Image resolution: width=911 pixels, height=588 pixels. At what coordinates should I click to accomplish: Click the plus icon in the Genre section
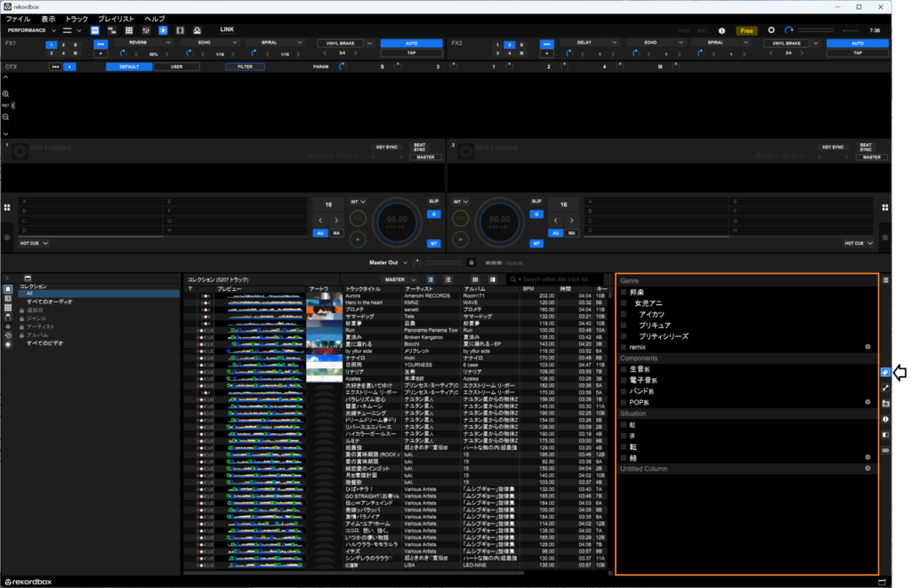pos(867,347)
